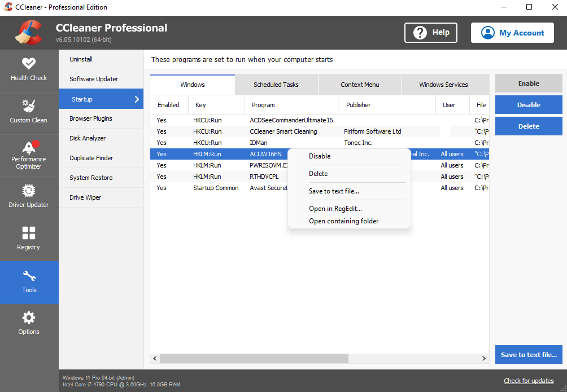This screenshot has width=567, height=392.
Task: Click Startup Common key cell
Action: 216,188
